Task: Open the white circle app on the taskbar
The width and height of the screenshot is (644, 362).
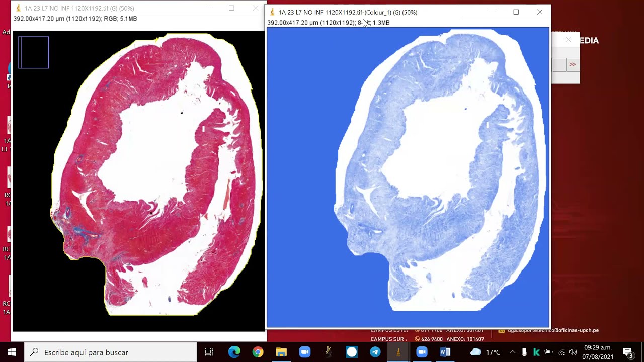Action: pyautogui.click(x=352, y=352)
